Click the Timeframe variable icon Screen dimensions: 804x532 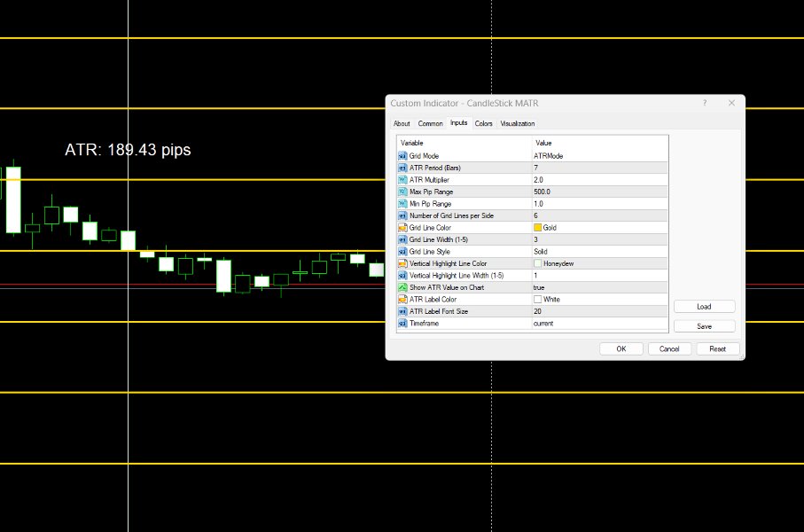(x=402, y=323)
